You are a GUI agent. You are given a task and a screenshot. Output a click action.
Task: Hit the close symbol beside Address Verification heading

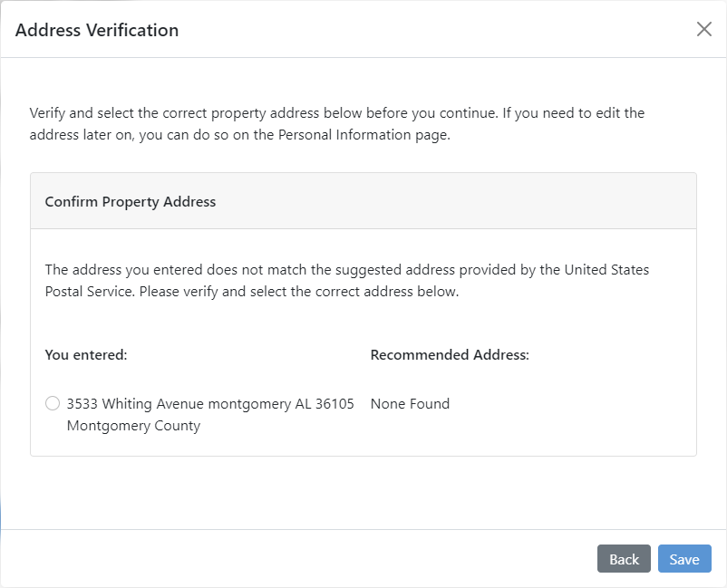tap(704, 29)
